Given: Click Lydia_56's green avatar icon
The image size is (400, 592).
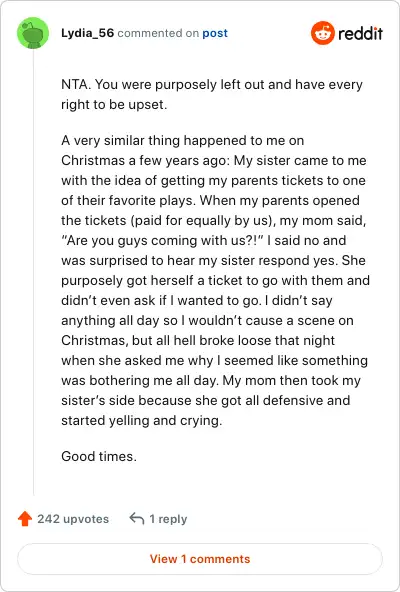Looking at the screenshot, I should [x=33, y=33].
